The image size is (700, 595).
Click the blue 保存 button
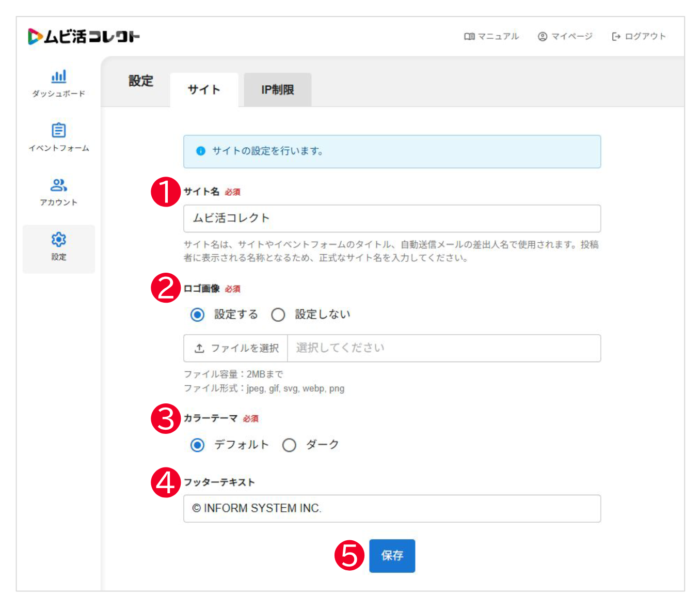392,556
